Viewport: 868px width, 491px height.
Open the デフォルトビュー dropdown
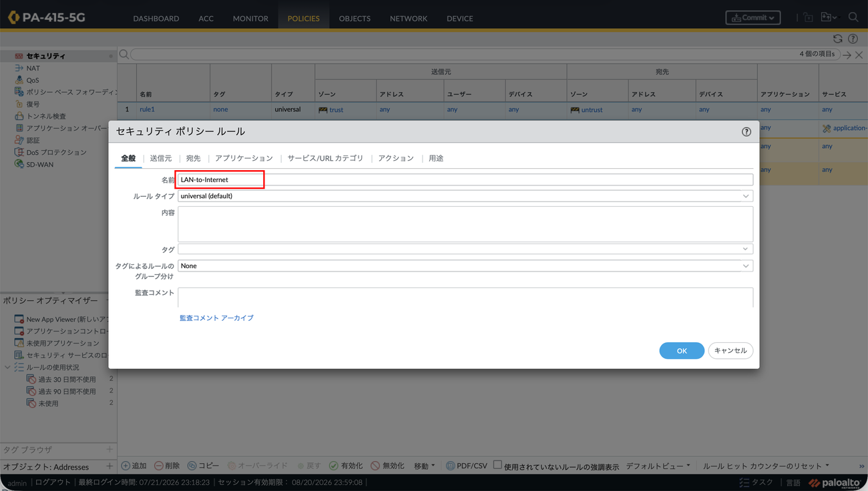(658, 466)
